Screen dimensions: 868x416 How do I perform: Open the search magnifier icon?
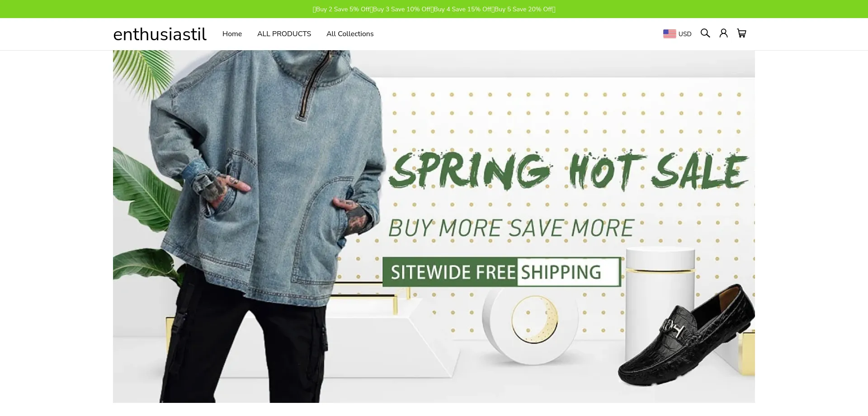coord(705,33)
